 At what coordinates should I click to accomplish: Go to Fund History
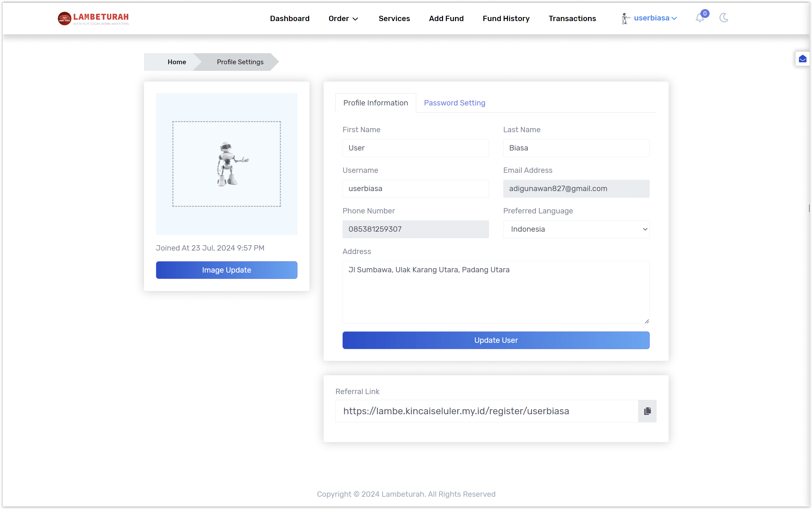506,19
